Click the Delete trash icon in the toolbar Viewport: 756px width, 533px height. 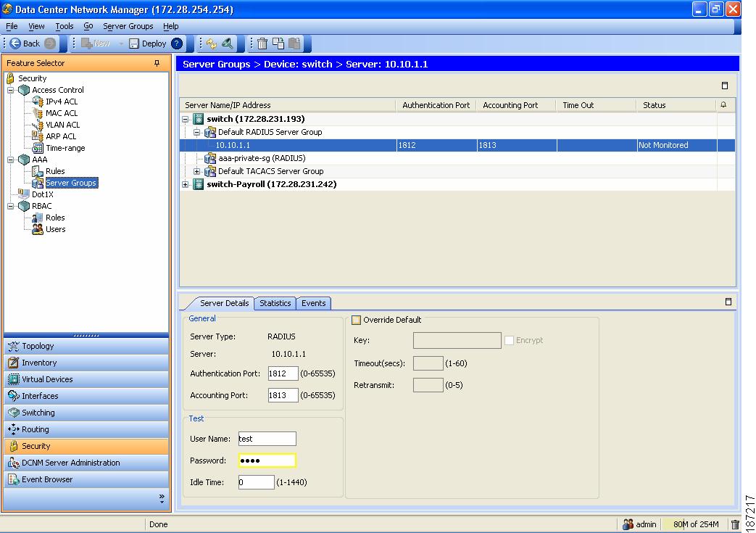click(262, 44)
